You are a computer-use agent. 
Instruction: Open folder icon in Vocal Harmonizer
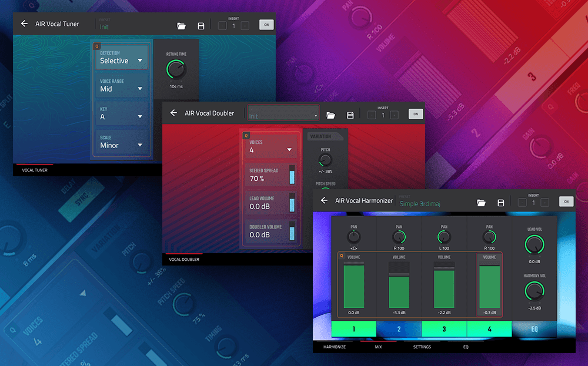481,203
